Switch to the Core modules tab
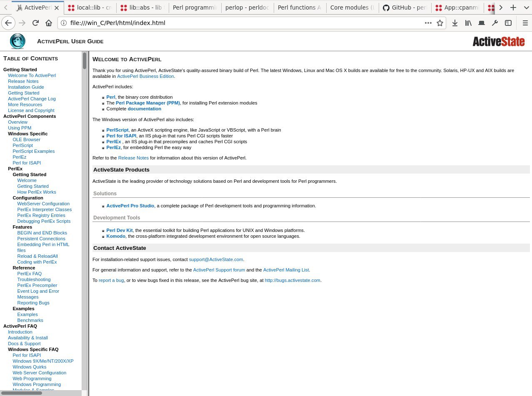This screenshot has height=396, width=532. pos(353,7)
